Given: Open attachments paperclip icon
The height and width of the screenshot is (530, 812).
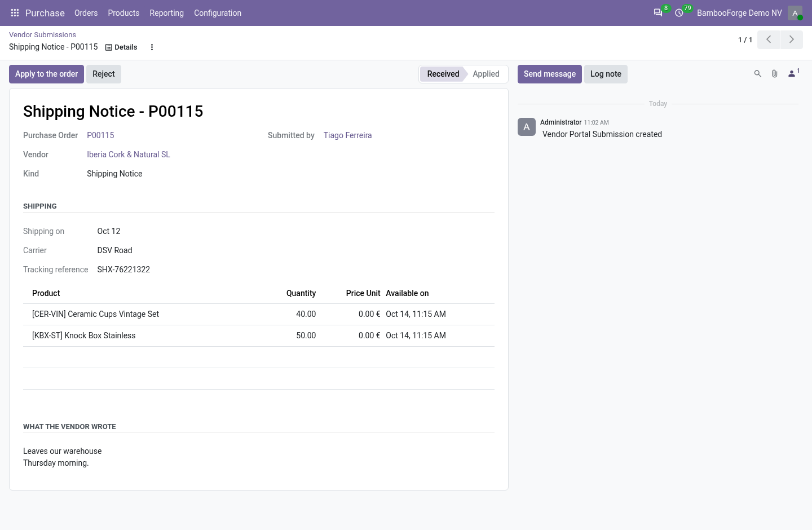Looking at the screenshot, I should (x=775, y=74).
